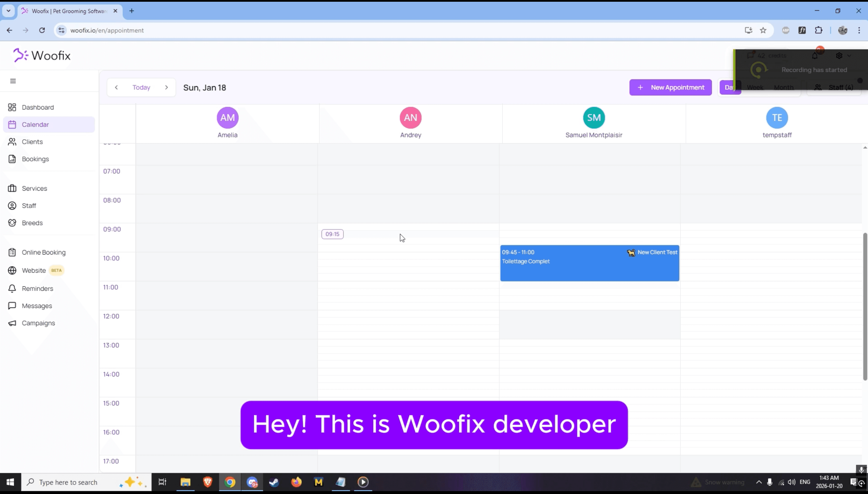Open the Services section
Screen dimensions: 868x494
pos(34,188)
